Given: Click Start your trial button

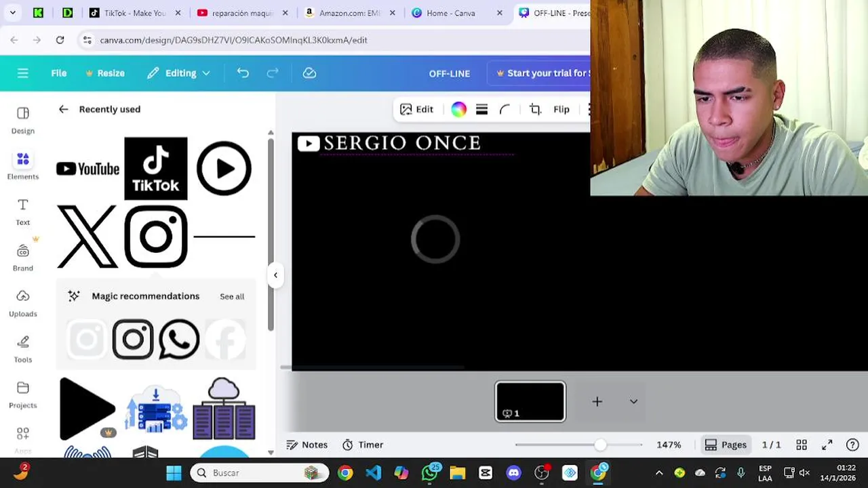Looking at the screenshot, I should [542, 73].
